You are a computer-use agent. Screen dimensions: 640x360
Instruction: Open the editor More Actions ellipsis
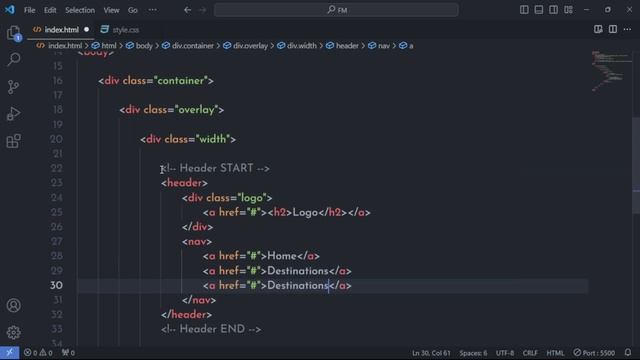click(627, 29)
